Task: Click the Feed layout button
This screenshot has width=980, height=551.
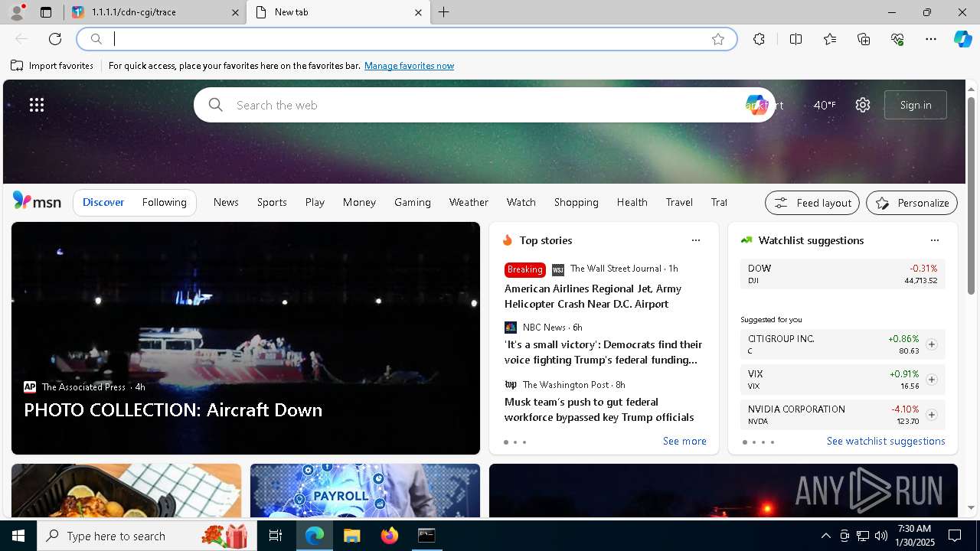Action: [x=812, y=203]
